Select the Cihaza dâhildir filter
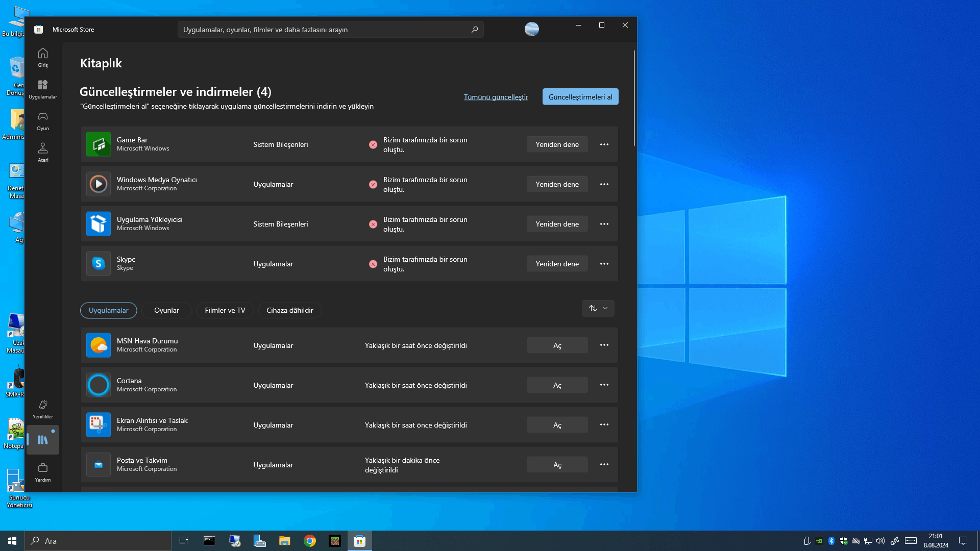This screenshot has width=980, height=551. (x=289, y=310)
